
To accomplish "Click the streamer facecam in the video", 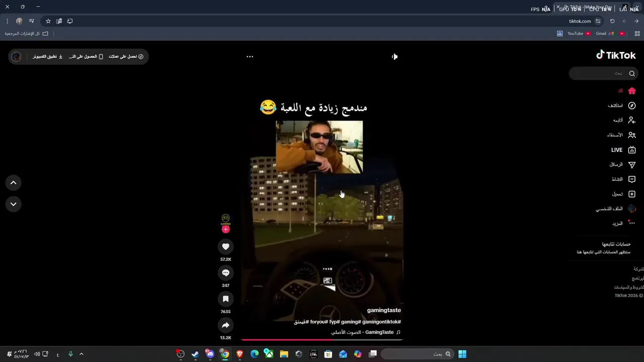I will [319, 147].
